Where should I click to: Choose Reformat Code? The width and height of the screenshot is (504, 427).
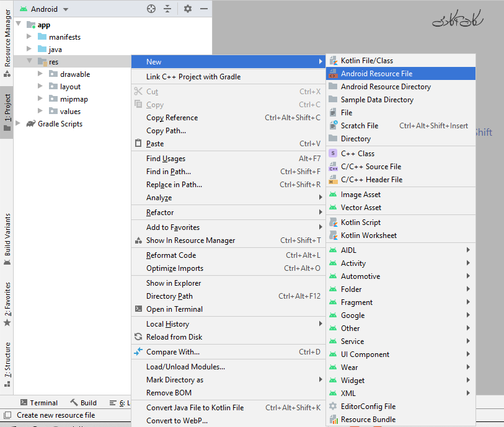[229, 255]
